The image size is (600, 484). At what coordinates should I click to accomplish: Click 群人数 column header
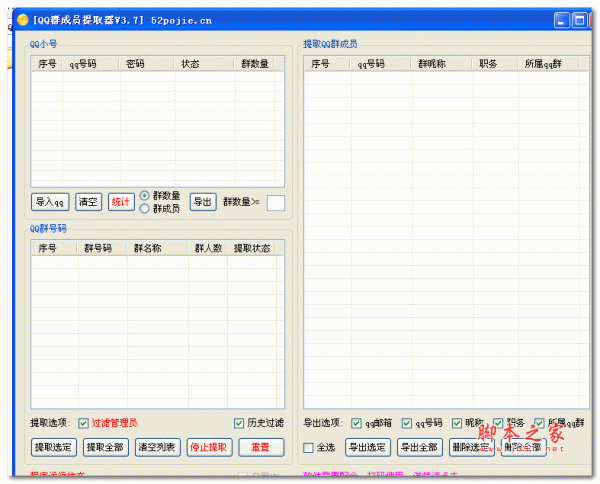pos(207,248)
